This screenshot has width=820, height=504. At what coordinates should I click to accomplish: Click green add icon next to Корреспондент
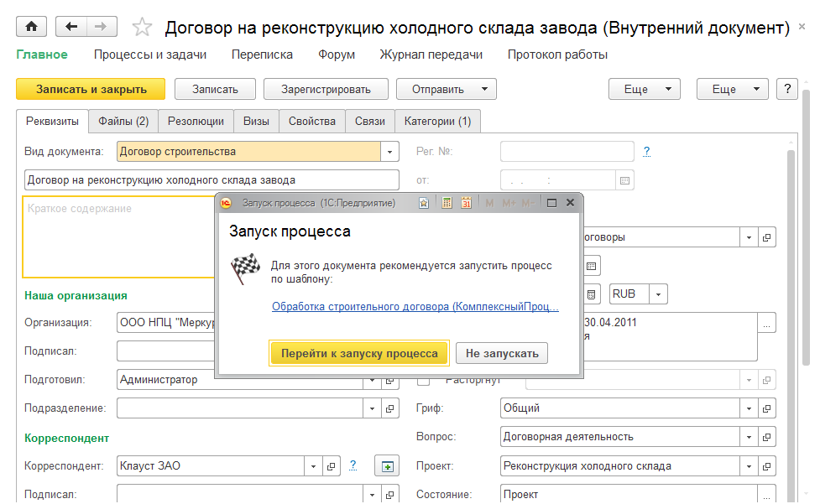[386, 466]
